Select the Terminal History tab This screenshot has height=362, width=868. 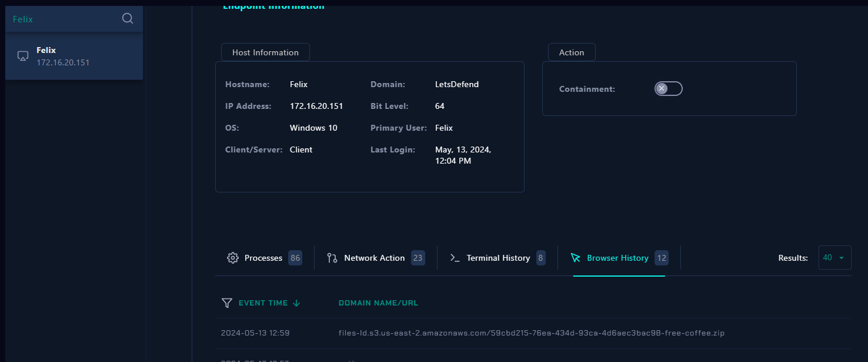[x=498, y=258]
